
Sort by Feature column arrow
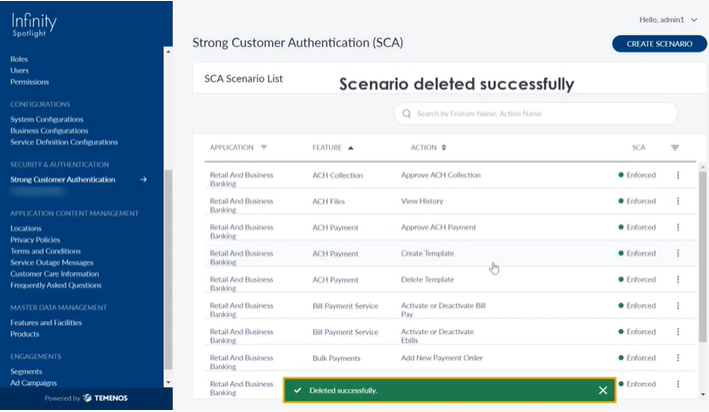tap(351, 147)
